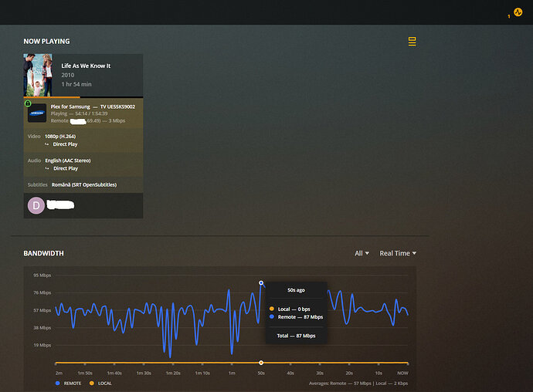Open the activity indicator icon in top bar

(x=518, y=12)
